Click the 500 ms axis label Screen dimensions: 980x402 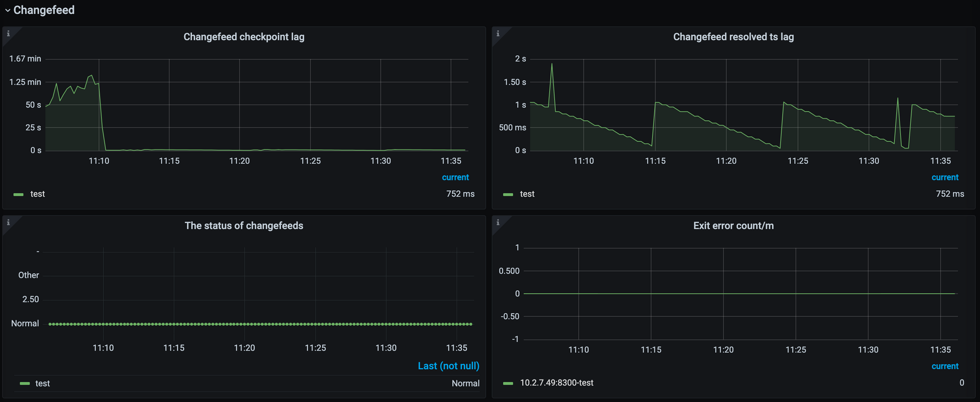513,127
